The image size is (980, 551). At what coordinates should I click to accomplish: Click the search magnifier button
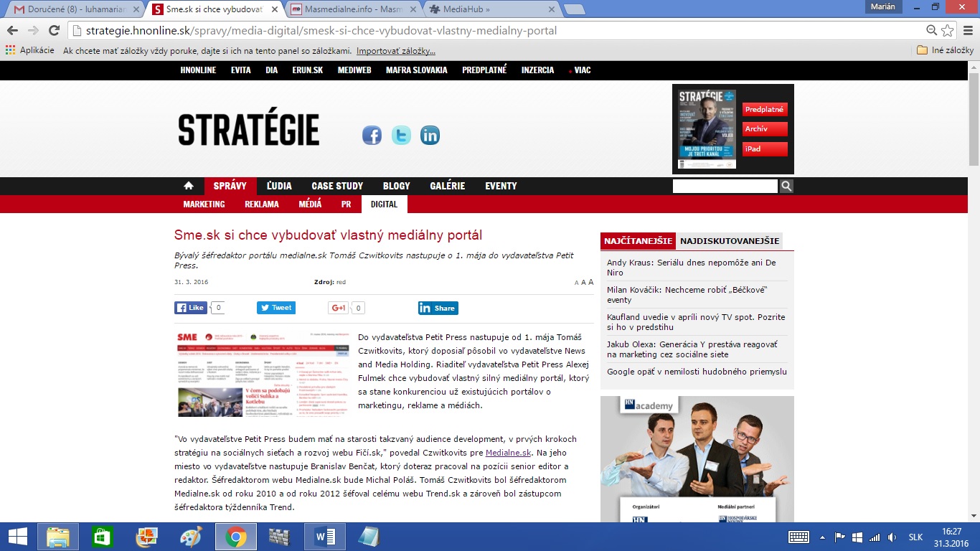click(x=786, y=187)
